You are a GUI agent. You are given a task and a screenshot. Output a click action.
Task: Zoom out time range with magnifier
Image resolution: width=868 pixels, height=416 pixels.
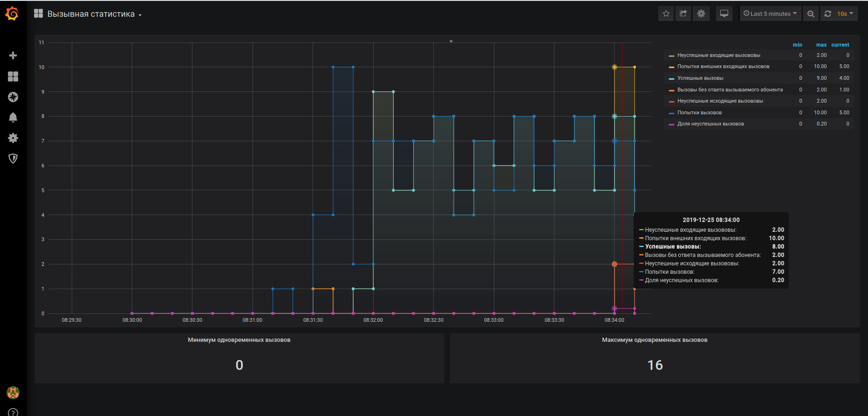(x=811, y=14)
